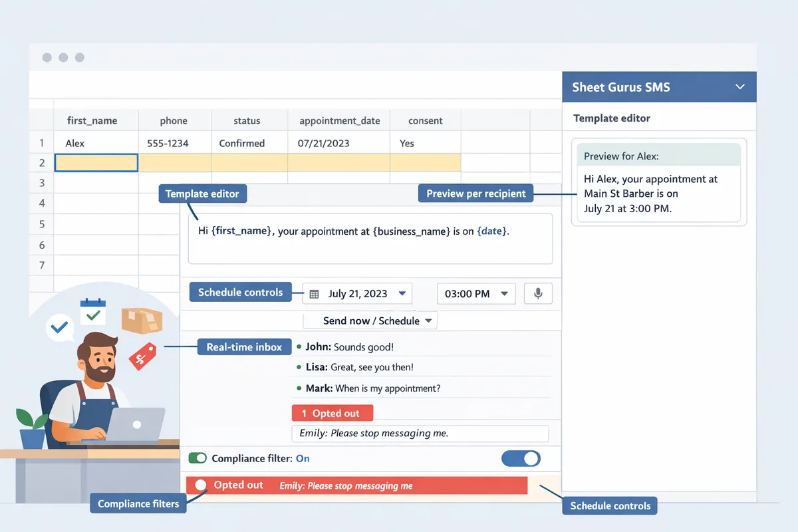Select row header 7
798x532 pixels.
41,265
